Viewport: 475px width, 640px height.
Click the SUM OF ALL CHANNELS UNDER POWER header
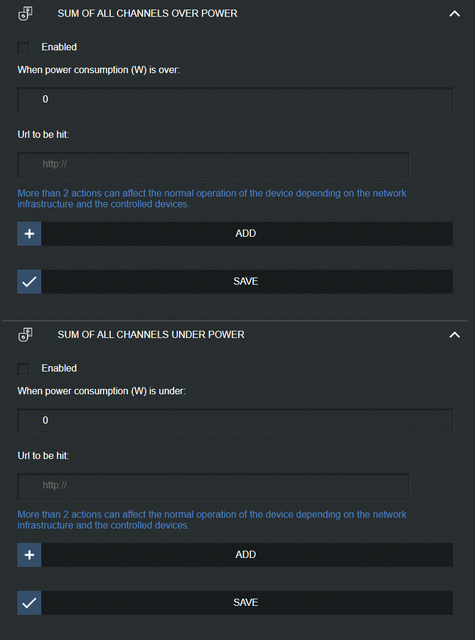[x=151, y=335]
